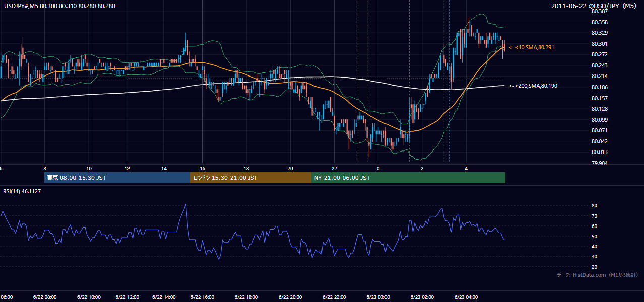Click the 6/22 22:00 time label

(x=334, y=297)
